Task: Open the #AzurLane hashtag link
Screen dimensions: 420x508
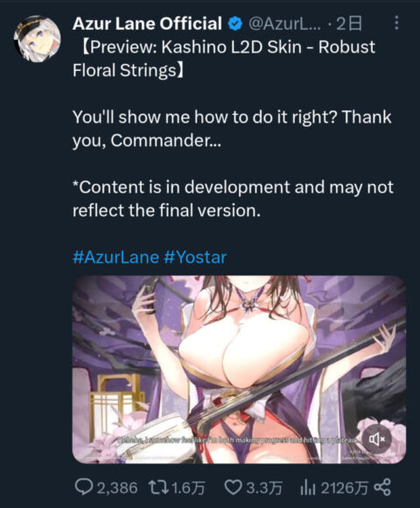Action: [115, 258]
